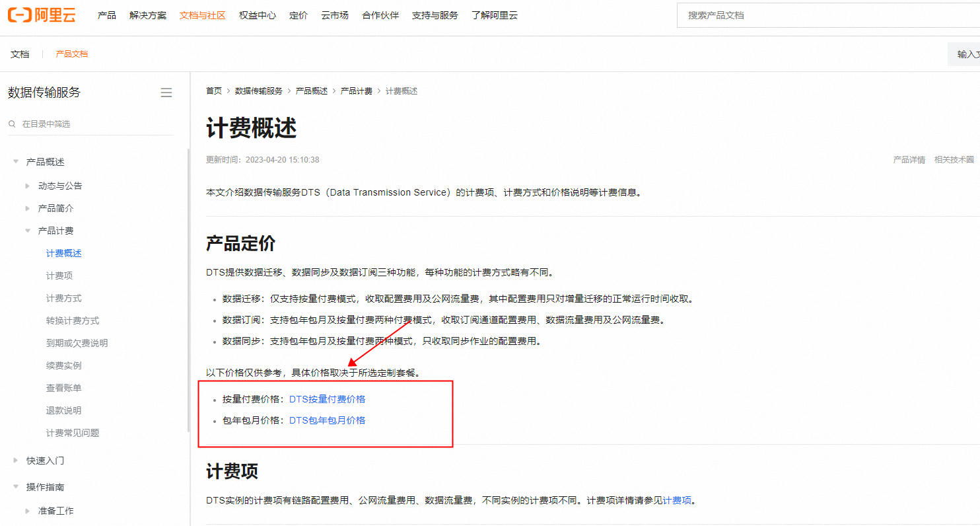Screen dimensions: 980x526
Task: Click 首页 in the breadcrumb
Action: 214,91
